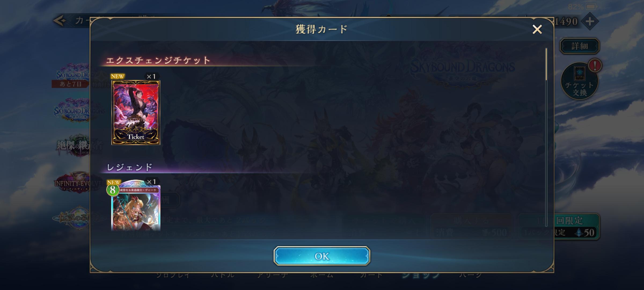Tap the red exclamation notification badge
Image resolution: width=644 pixels, height=290 pixels.
pos(595,65)
